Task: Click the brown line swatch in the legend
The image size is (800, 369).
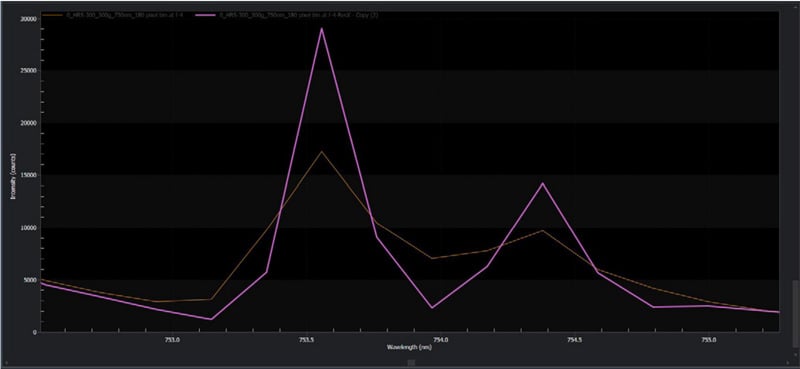Action: click(x=52, y=15)
